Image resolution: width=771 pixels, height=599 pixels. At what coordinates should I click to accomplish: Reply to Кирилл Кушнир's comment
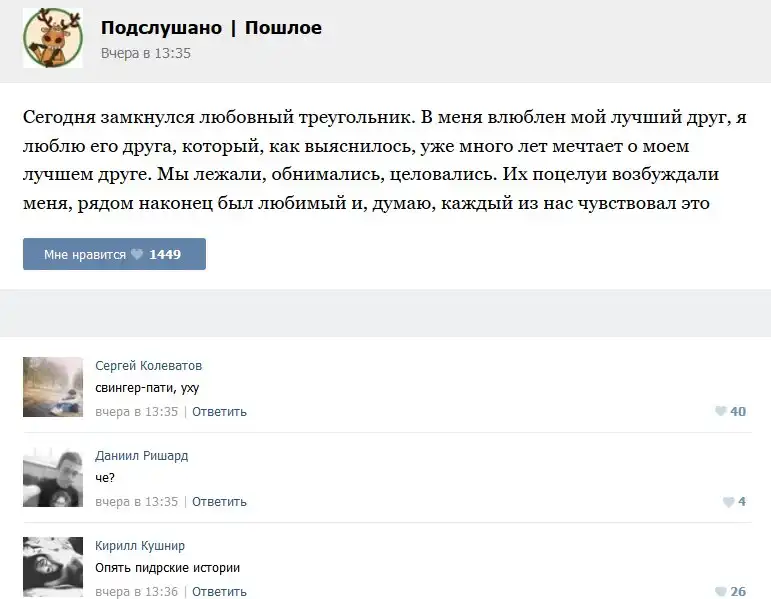coord(219,592)
